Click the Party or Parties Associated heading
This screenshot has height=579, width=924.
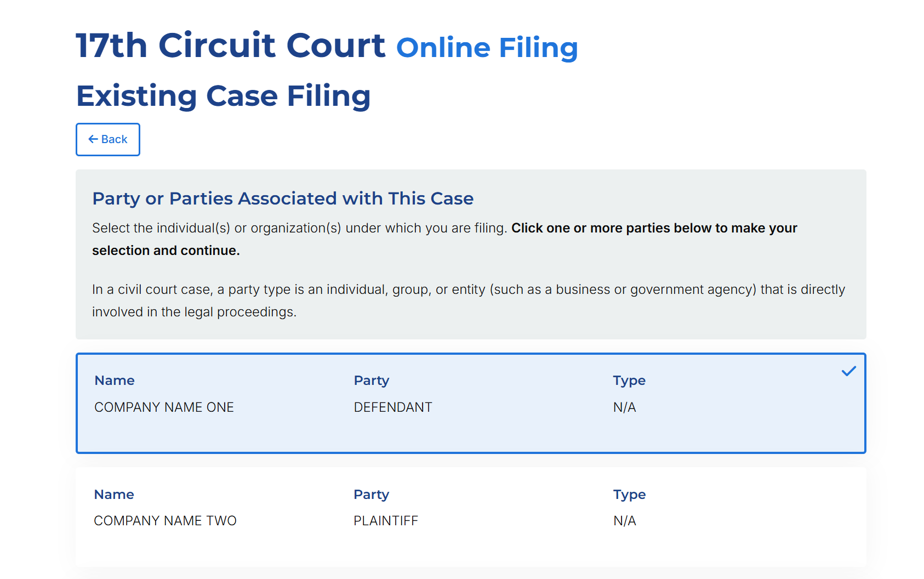[x=283, y=198]
